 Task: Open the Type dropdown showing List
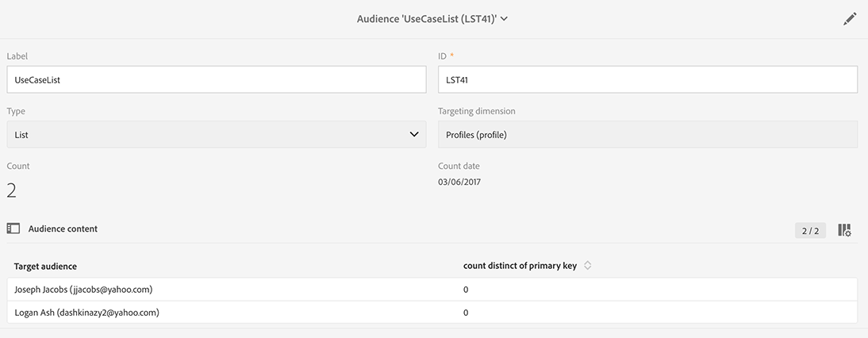pyautogui.click(x=216, y=135)
